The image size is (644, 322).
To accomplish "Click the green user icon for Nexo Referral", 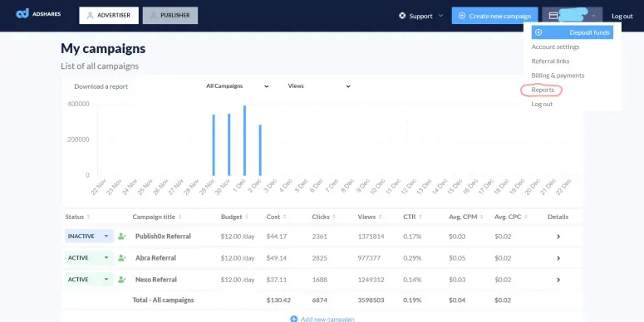I will pos(122,280).
